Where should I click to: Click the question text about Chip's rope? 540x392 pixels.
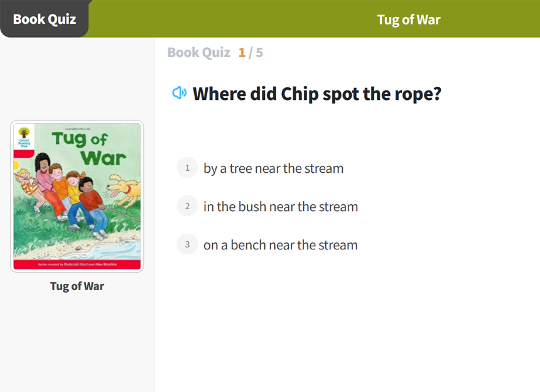316,94
